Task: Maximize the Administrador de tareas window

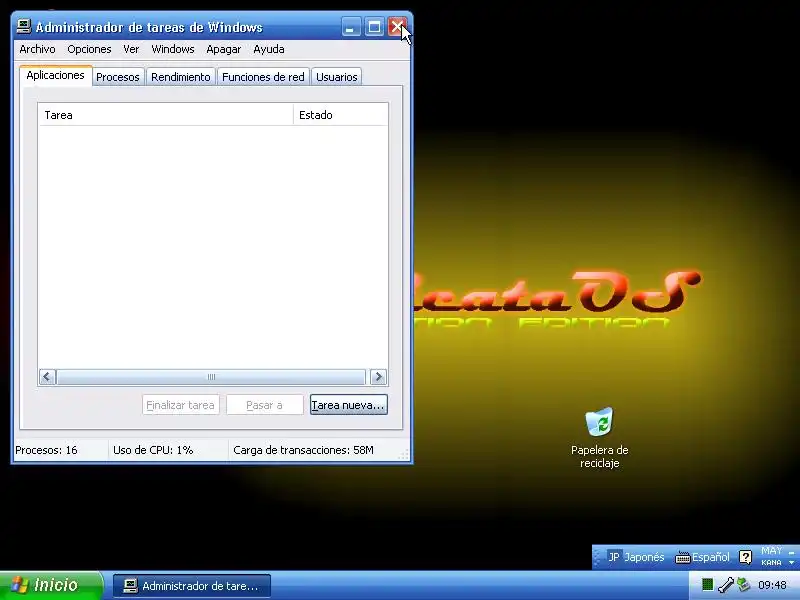Action: coord(374,27)
